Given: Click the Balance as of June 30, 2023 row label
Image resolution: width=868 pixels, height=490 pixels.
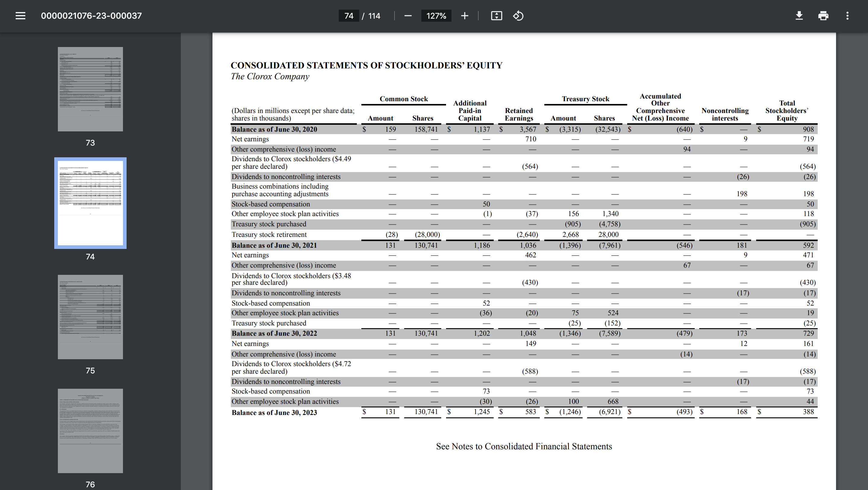Looking at the screenshot, I should tap(274, 413).
